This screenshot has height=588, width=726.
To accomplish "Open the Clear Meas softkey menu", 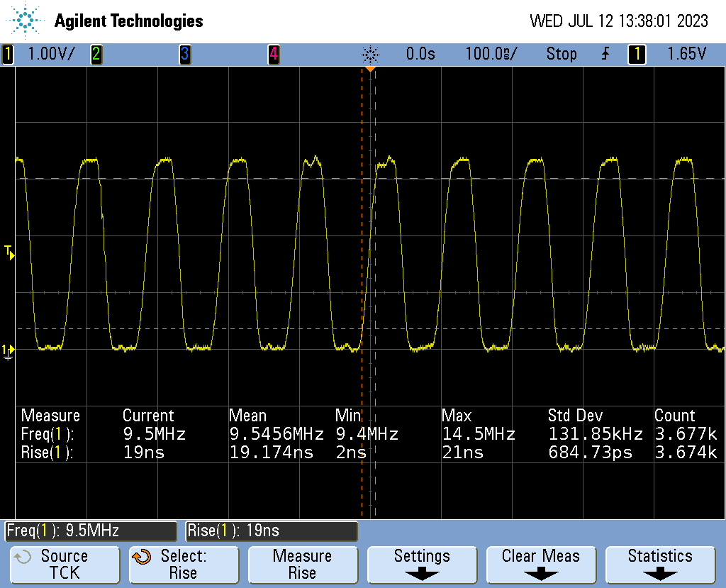I will 541,565.
